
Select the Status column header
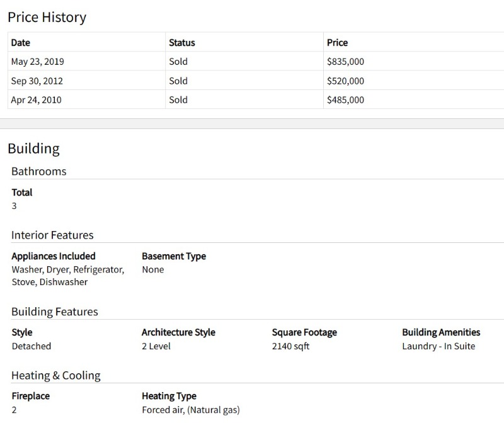coord(182,42)
